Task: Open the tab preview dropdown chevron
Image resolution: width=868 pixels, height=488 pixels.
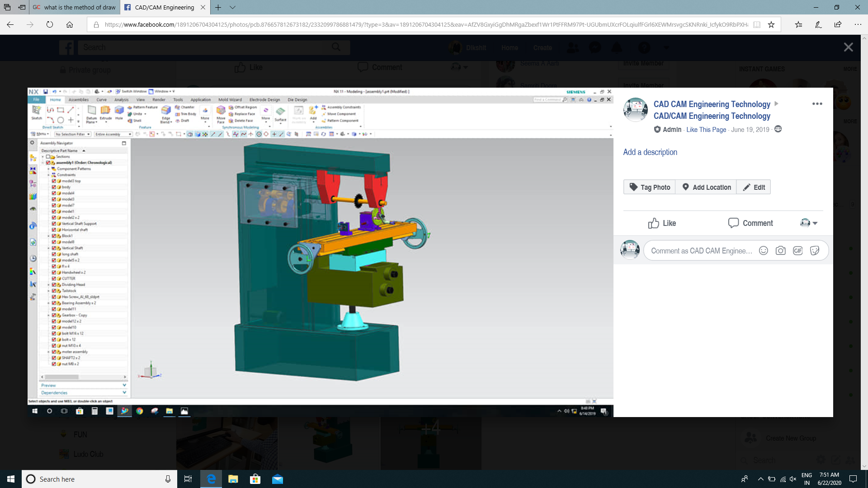Action: (x=232, y=7)
